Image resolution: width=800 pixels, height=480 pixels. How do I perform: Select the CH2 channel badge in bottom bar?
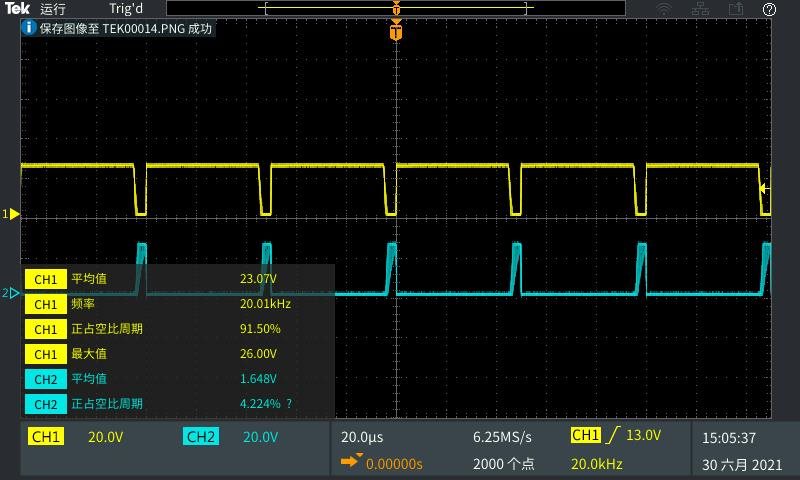pyautogui.click(x=201, y=437)
